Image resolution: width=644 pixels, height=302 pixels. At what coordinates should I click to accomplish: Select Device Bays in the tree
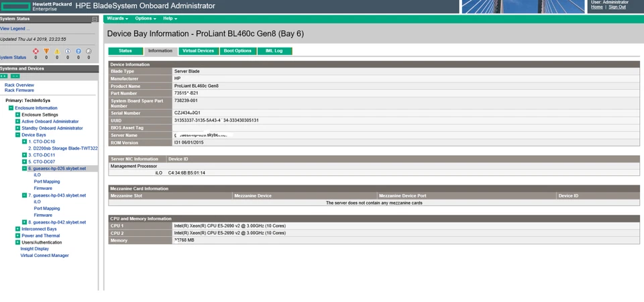pos(34,135)
